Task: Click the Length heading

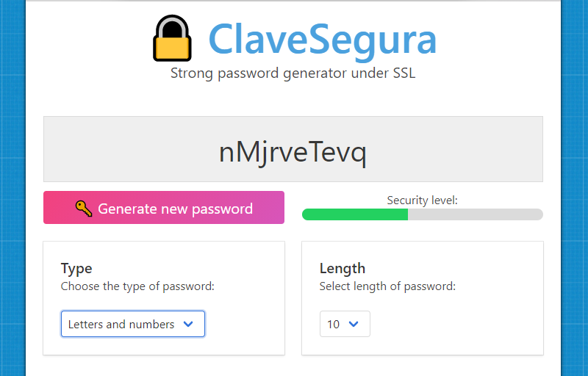Action: click(342, 269)
